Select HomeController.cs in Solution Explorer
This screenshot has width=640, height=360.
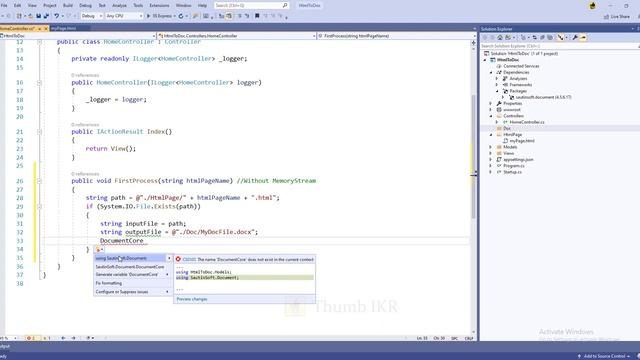[527, 122]
